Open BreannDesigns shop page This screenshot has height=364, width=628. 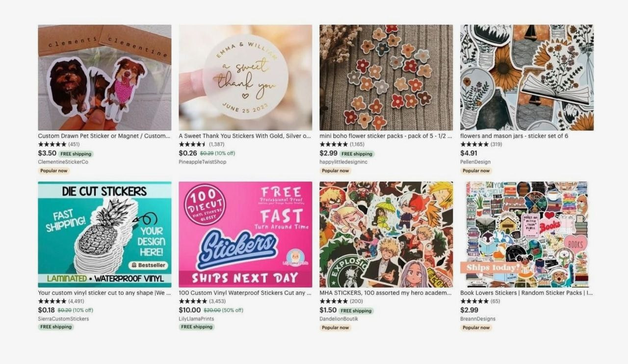477,319
